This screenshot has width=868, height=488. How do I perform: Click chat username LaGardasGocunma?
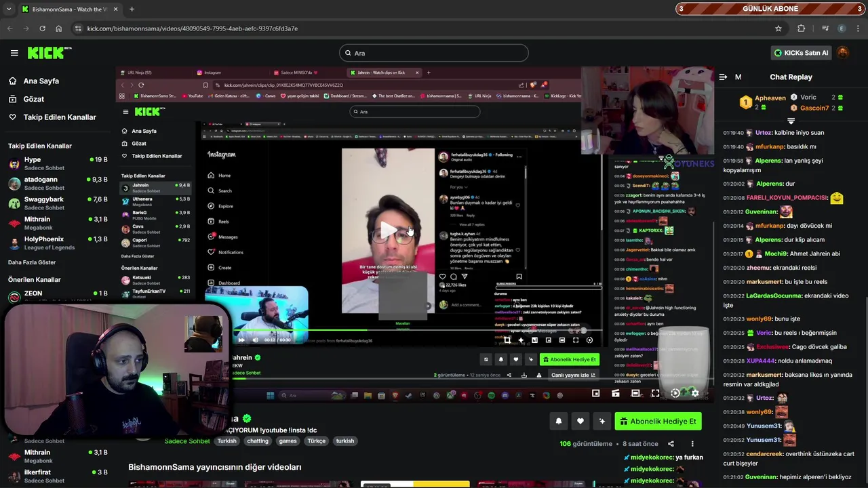click(774, 296)
